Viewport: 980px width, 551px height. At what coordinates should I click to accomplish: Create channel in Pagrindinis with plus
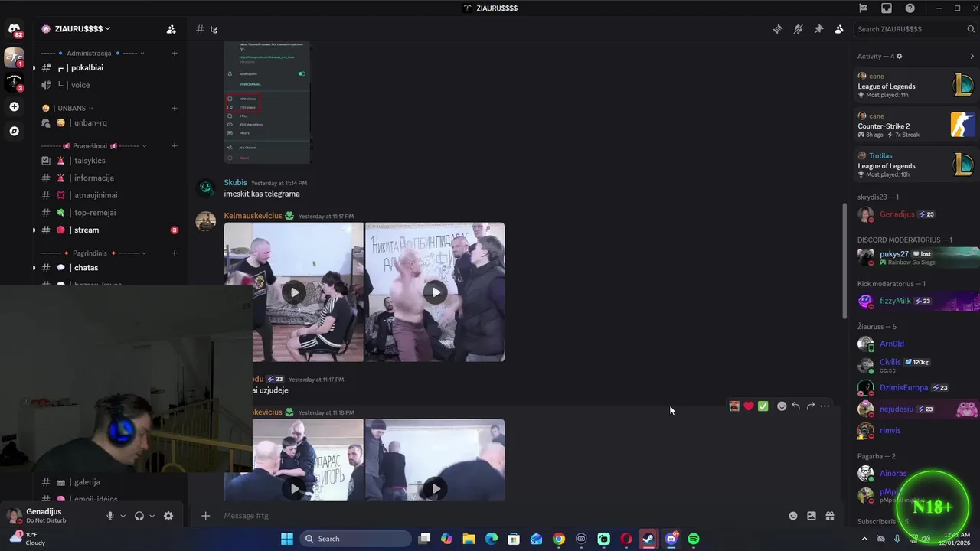tap(175, 253)
